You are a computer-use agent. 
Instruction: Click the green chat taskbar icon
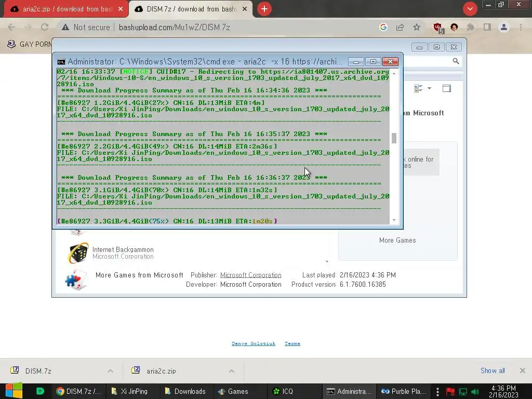click(x=40, y=391)
